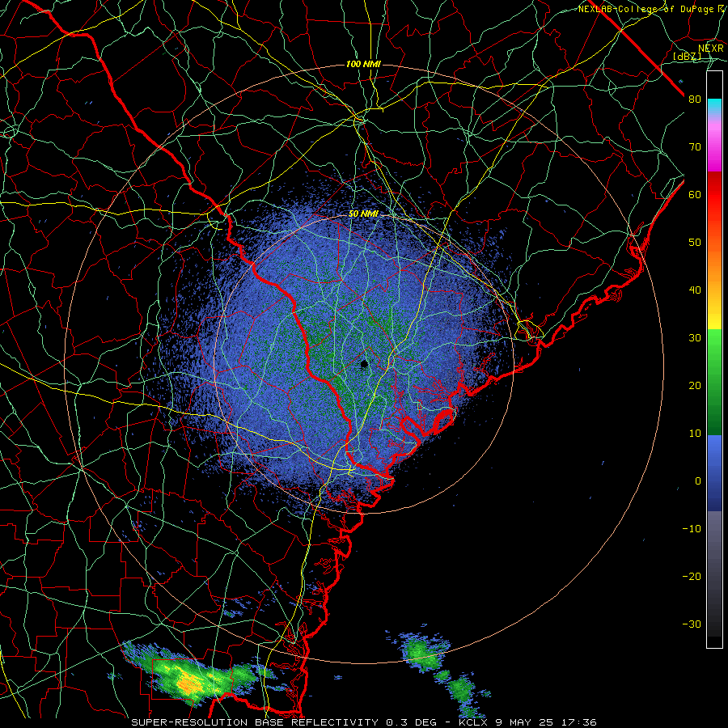Click the 30 value on the dBZ scale

[695, 338]
